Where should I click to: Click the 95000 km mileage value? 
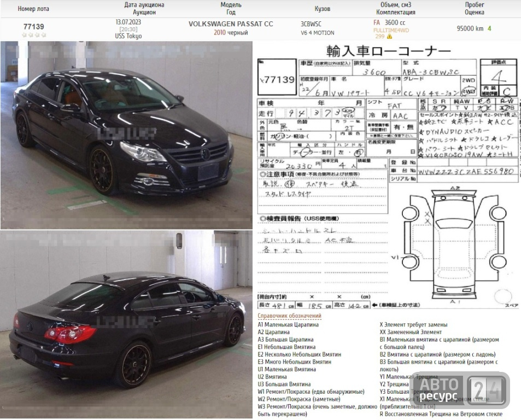coord(470,28)
